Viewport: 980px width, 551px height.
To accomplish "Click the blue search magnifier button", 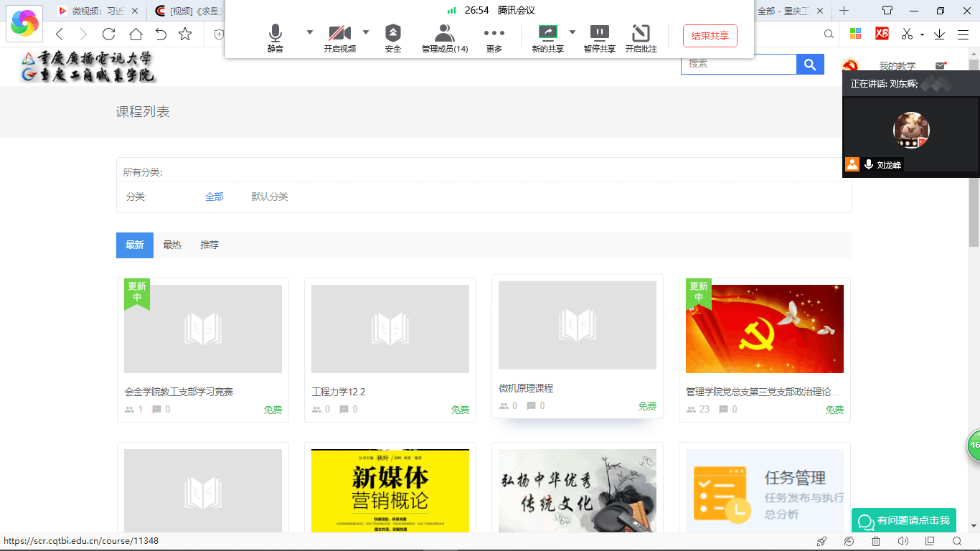I will coord(810,65).
